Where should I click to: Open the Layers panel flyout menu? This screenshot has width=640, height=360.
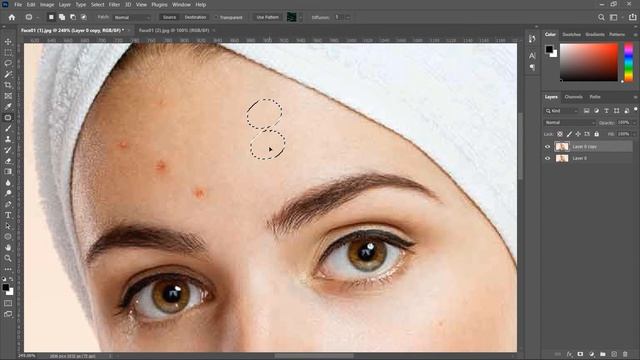pyautogui.click(x=635, y=97)
